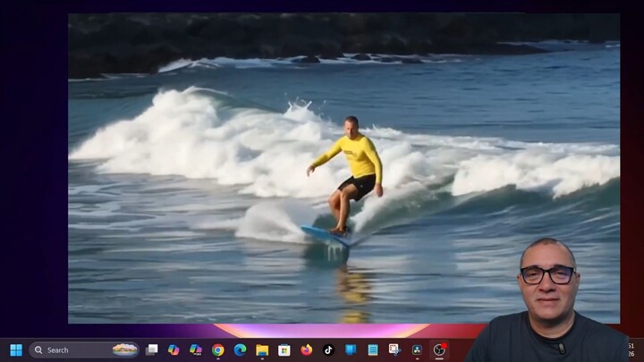Open Task View from the taskbar

click(151, 349)
